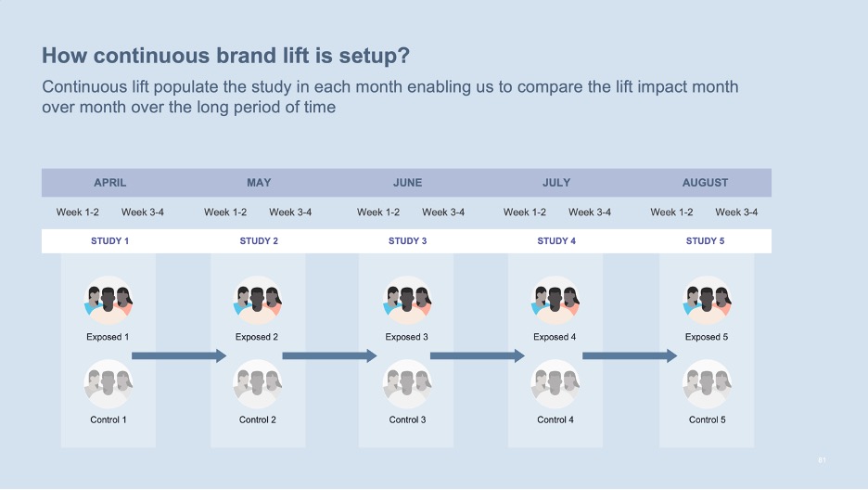Image resolution: width=868 pixels, height=490 pixels.
Task: Click the STUDY 5 label
Action: tap(705, 241)
